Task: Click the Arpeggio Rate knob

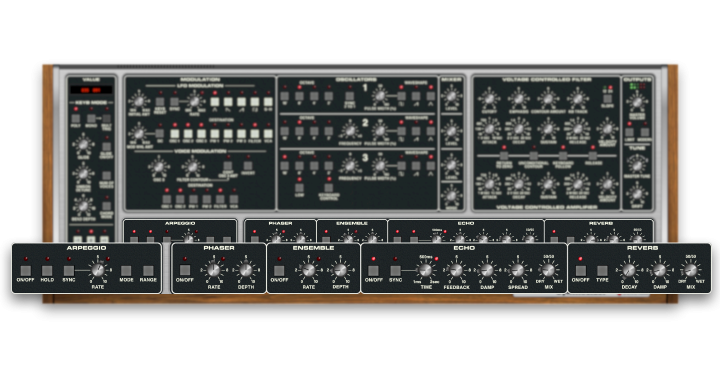Action: coord(98,270)
